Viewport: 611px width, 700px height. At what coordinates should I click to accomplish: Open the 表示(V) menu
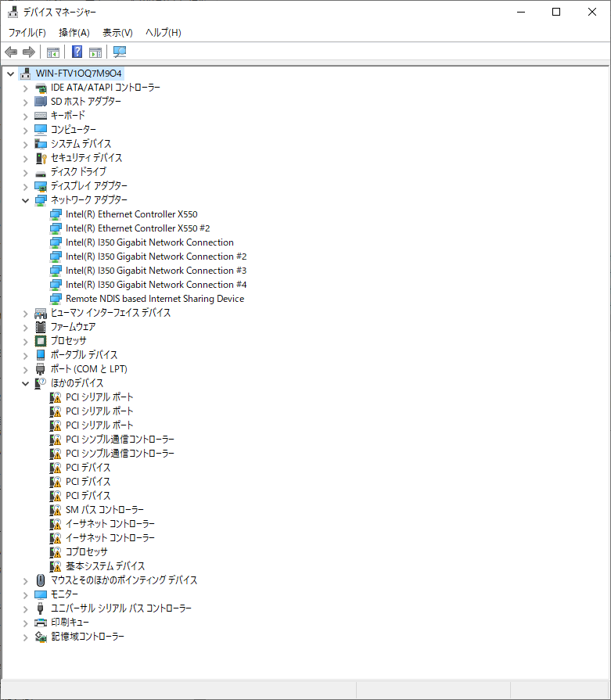117,33
